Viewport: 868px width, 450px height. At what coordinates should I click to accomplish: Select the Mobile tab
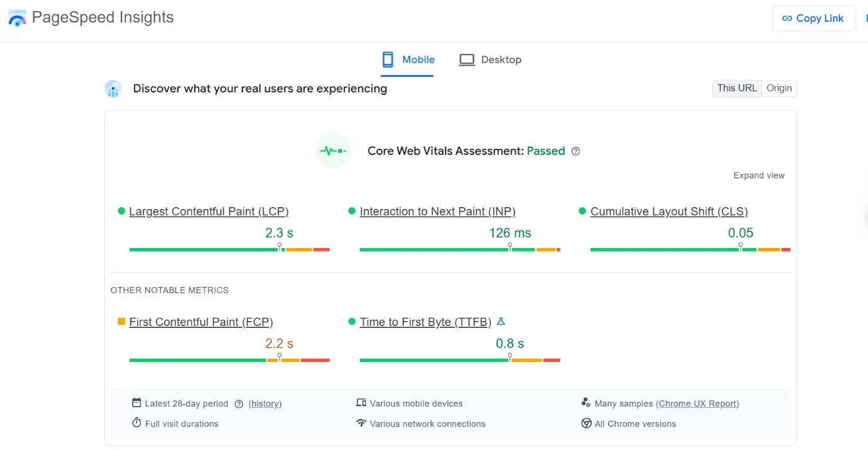(408, 59)
